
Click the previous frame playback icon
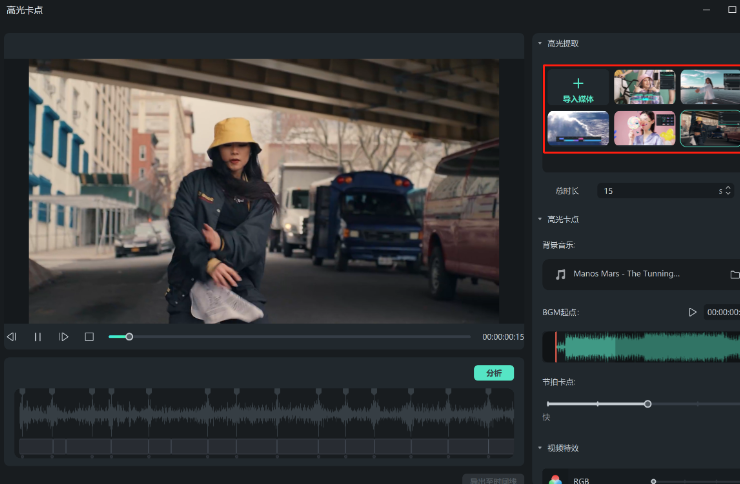(x=12, y=337)
